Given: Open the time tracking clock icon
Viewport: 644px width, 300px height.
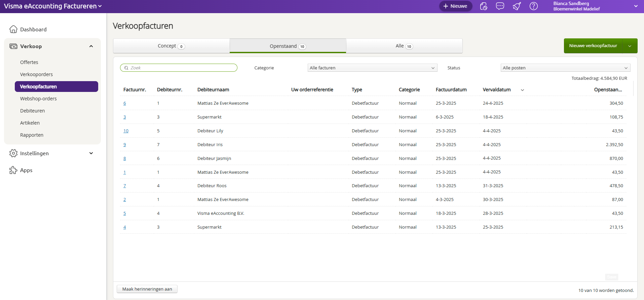Looking at the screenshot, I should (x=484, y=6).
